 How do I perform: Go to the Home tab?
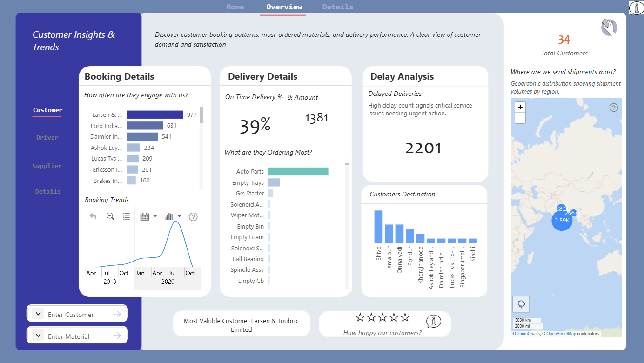235,7
